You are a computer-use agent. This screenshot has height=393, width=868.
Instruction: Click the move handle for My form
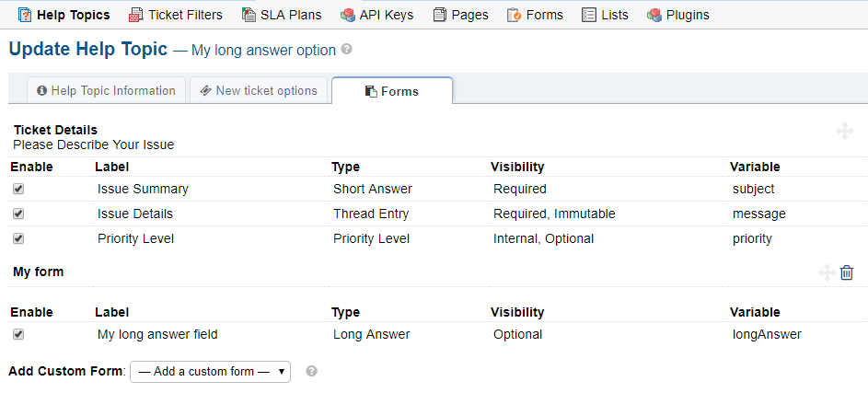pyautogui.click(x=827, y=272)
